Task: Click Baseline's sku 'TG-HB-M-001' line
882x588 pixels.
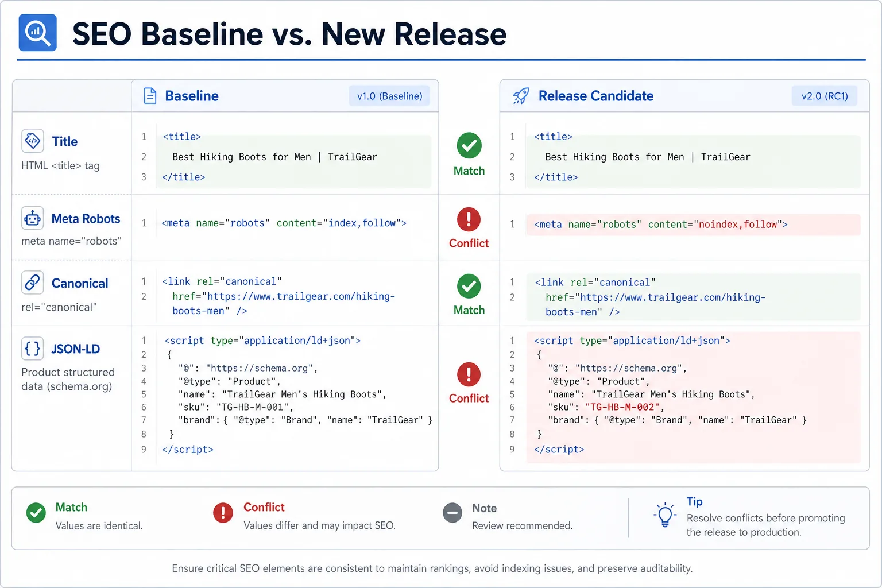Action: (236, 407)
